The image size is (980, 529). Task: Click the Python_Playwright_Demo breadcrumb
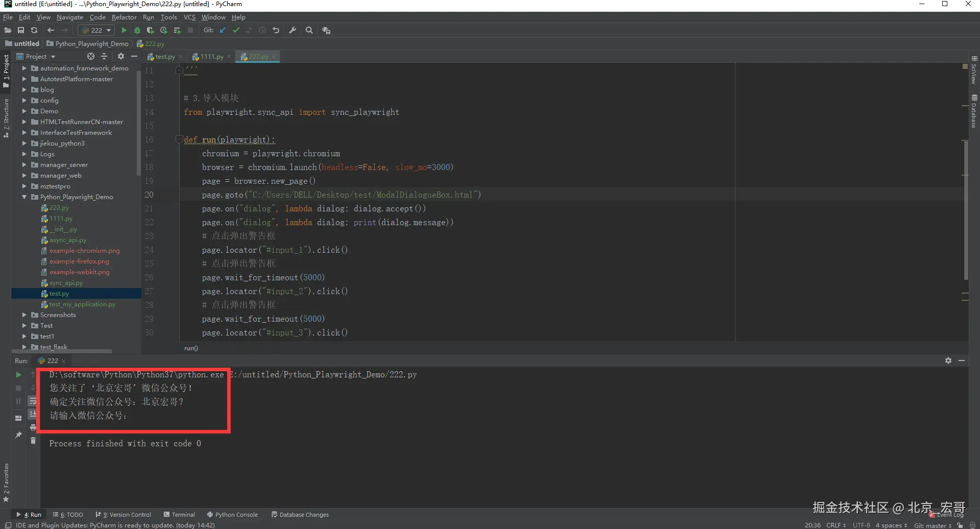[x=88, y=43]
